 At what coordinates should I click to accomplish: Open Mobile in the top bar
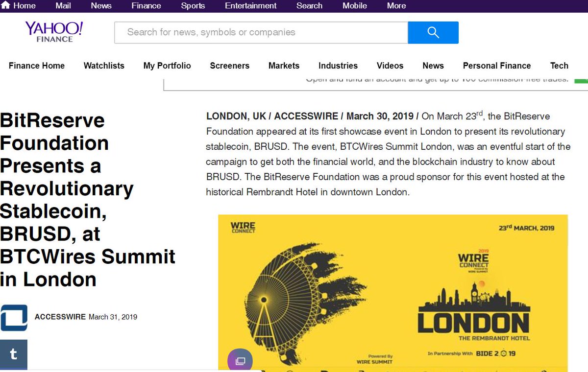pos(355,6)
